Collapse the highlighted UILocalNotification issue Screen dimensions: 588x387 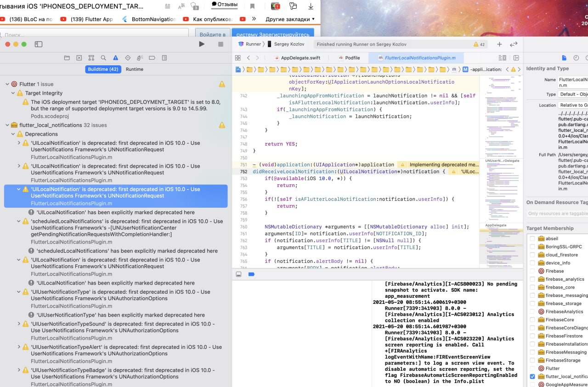[x=19, y=189]
